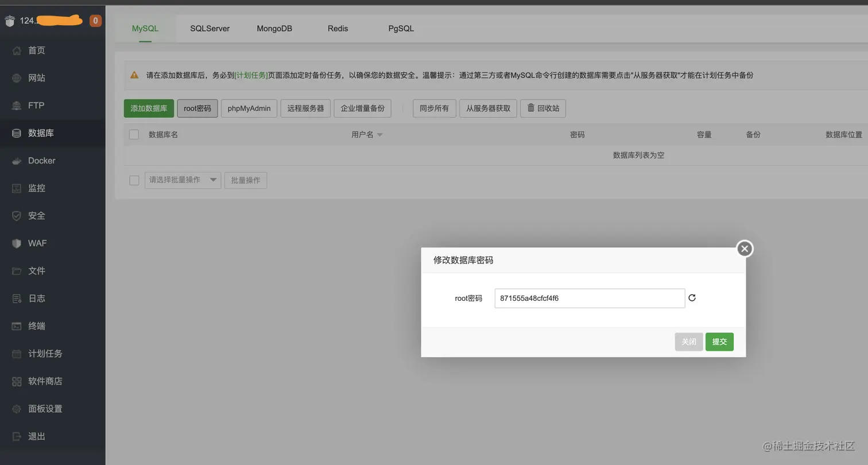Click the 批量操作 button

pyautogui.click(x=246, y=180)
